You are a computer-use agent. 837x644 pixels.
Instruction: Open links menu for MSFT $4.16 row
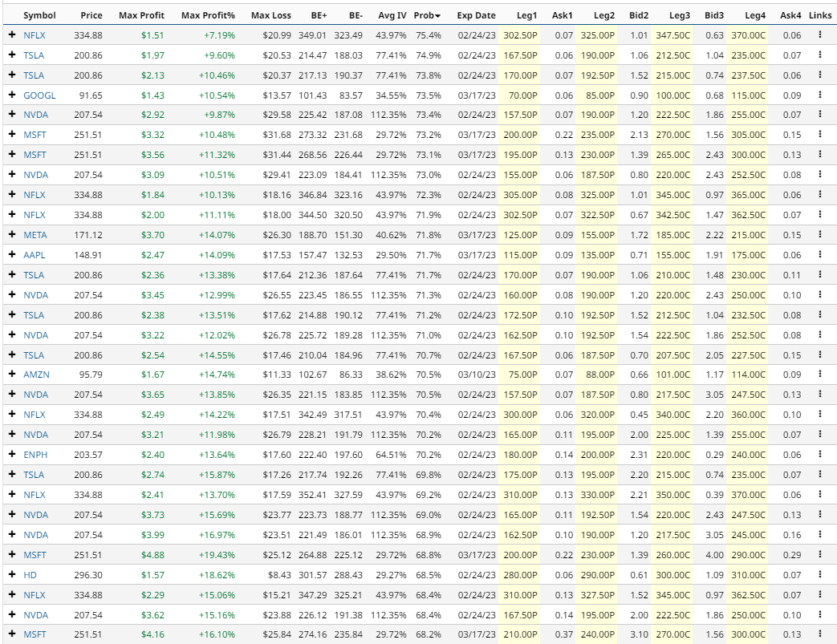pyautogui.click(x=820, y=634)
